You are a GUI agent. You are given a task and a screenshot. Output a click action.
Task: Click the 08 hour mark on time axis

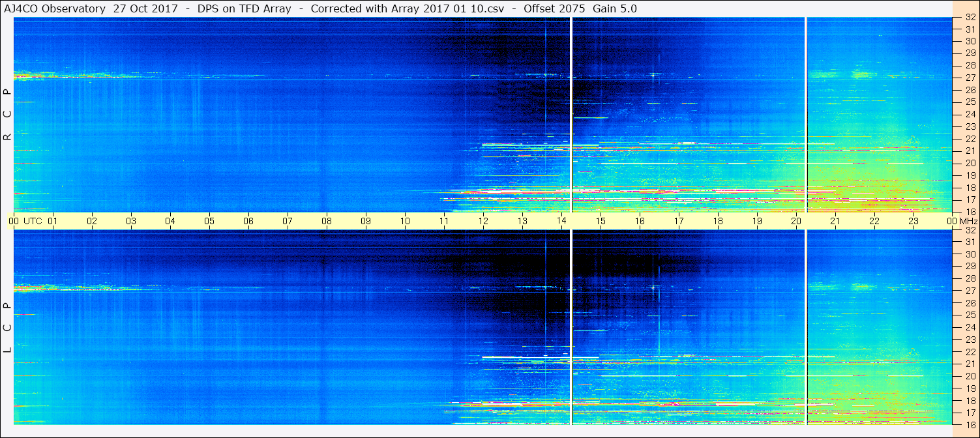[327, 221]
